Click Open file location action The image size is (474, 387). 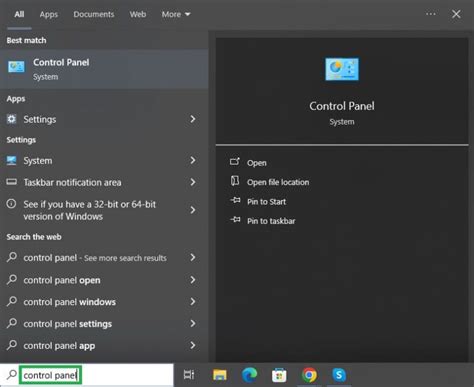click(x=278, y=182)
